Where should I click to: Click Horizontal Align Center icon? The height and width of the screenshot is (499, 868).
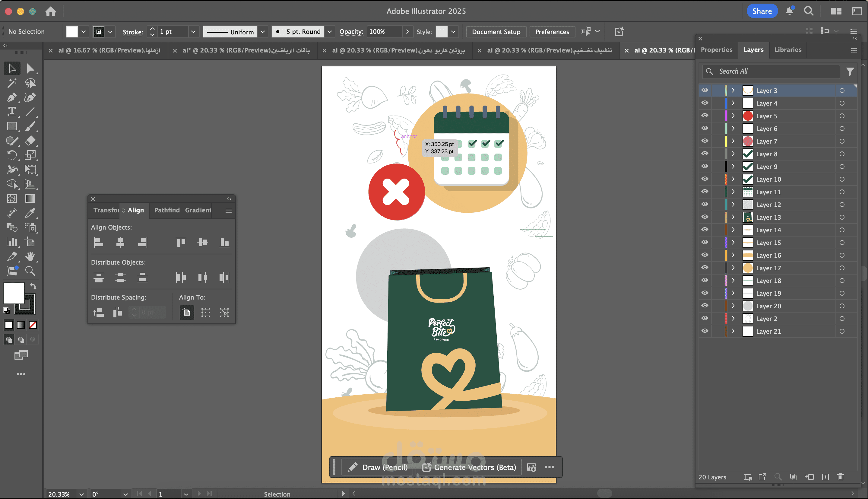click(120, 243)
